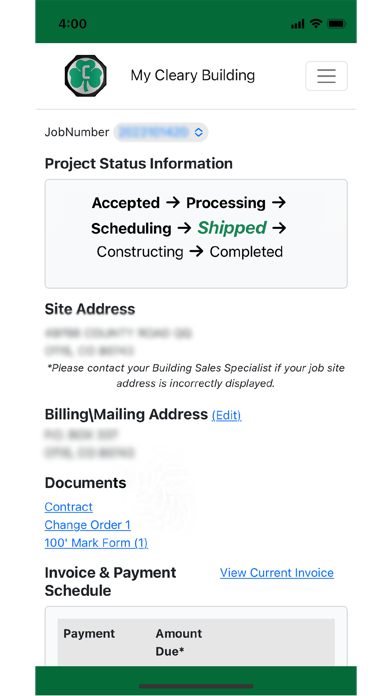Open the 100' Mark Form (1) link

tap(96, 543)
